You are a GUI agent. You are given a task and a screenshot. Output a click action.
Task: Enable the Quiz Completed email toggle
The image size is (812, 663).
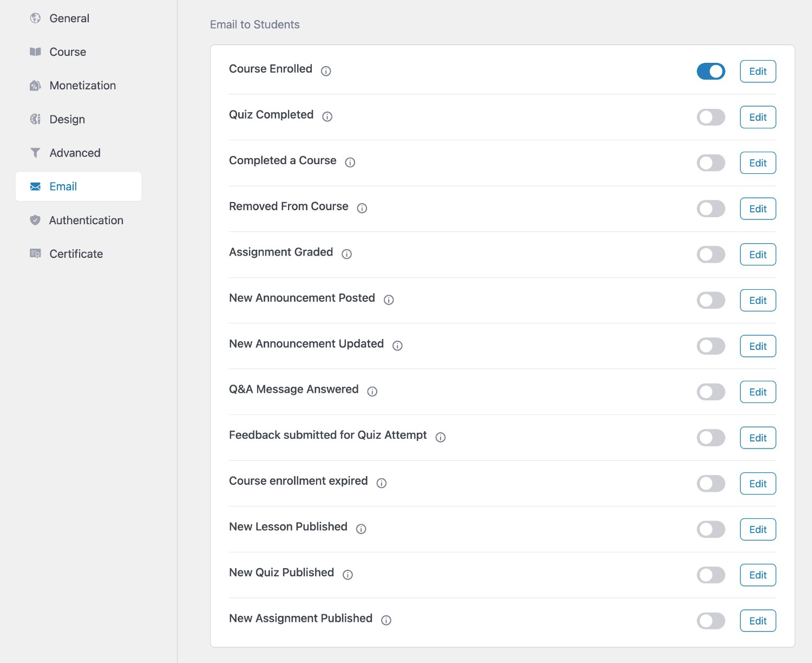(711, 117)
